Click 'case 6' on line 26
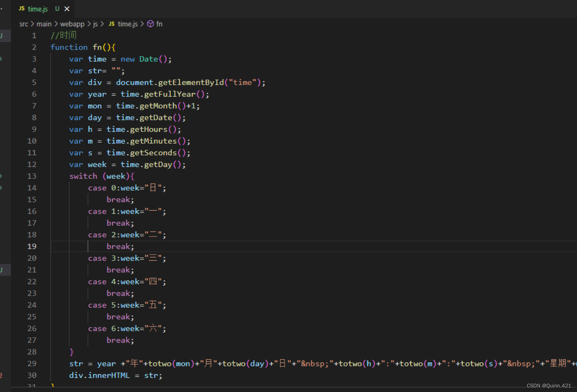Screen dimensions: 577x392 tap(102, 328)
